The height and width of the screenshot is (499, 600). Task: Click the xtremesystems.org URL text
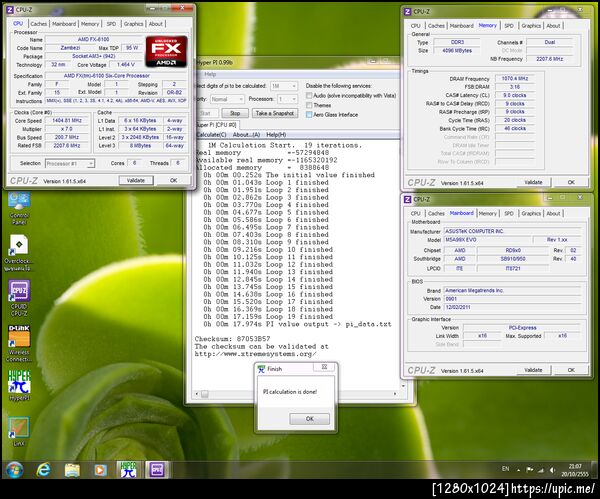click(x=255, y=354)
